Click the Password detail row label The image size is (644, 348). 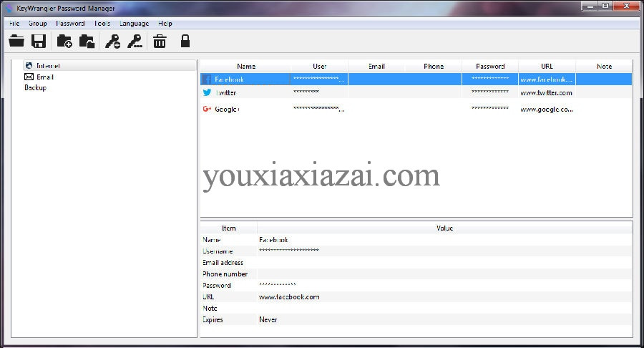click(x=216, y=286)
